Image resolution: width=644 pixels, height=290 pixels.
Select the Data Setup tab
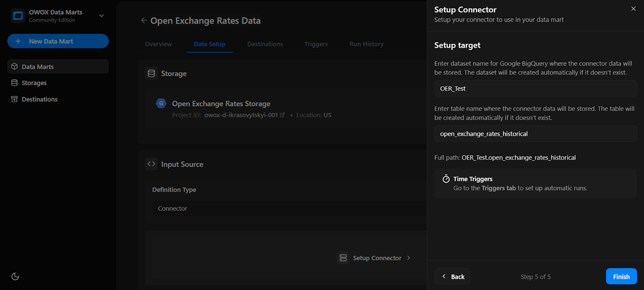pyautogui.click(x=209, y=44)
